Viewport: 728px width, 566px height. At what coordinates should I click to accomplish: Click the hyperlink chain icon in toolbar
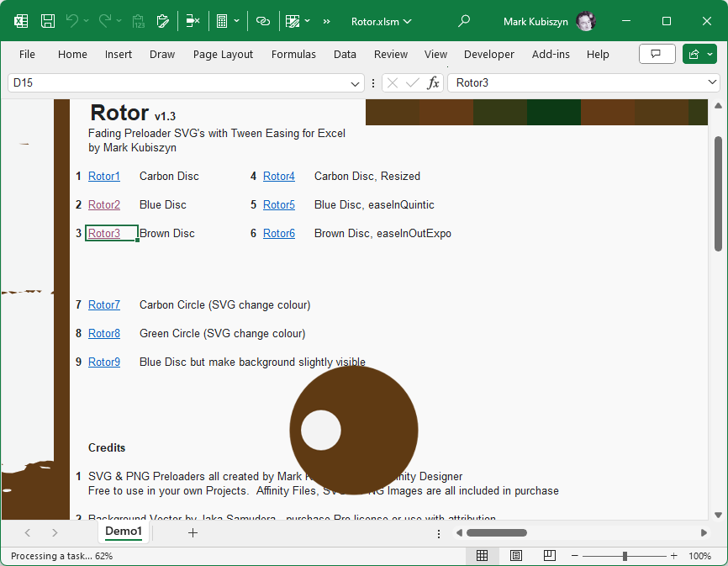pos(263,21)
